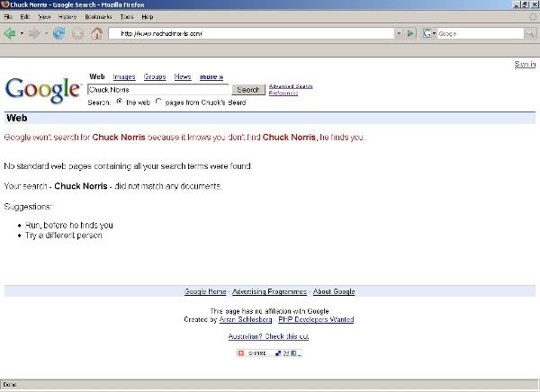Viewport: 540px width, 392px height.
Task: Click the Forward navigation arrow
Action: (35, 33)
